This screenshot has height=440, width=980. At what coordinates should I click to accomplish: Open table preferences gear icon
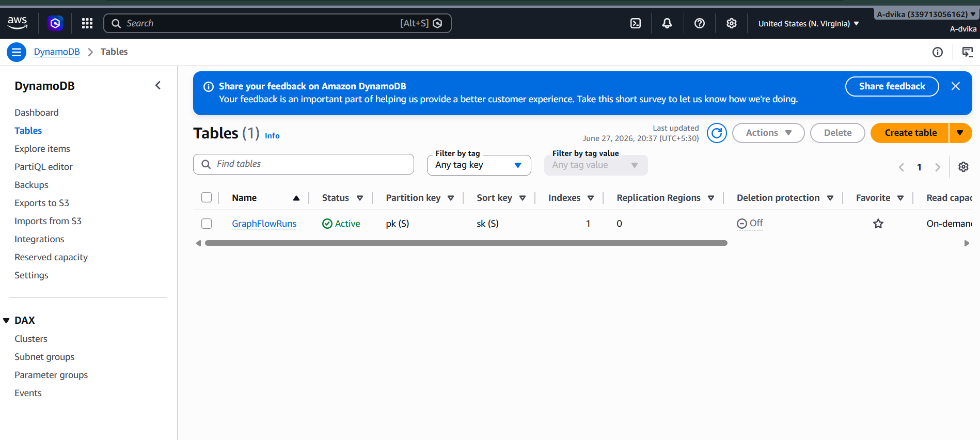point(963,167)
